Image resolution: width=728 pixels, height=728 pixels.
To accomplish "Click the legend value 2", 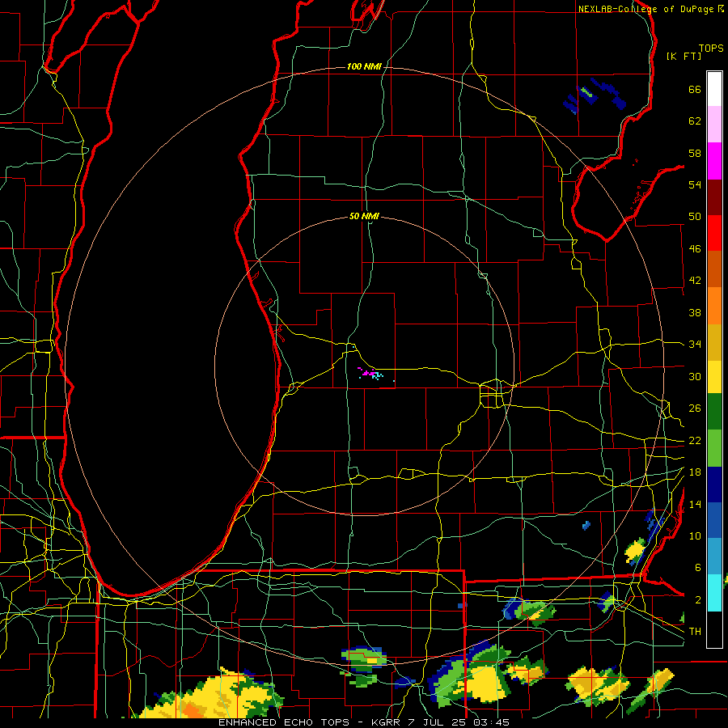I will pos(697,600).
